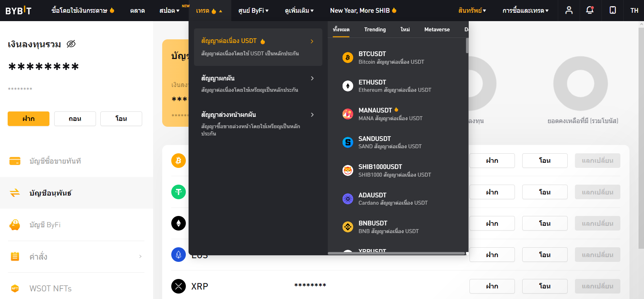Open the notifications bell
The height and width of the screenshot is (299, 644).
[590, 10]
